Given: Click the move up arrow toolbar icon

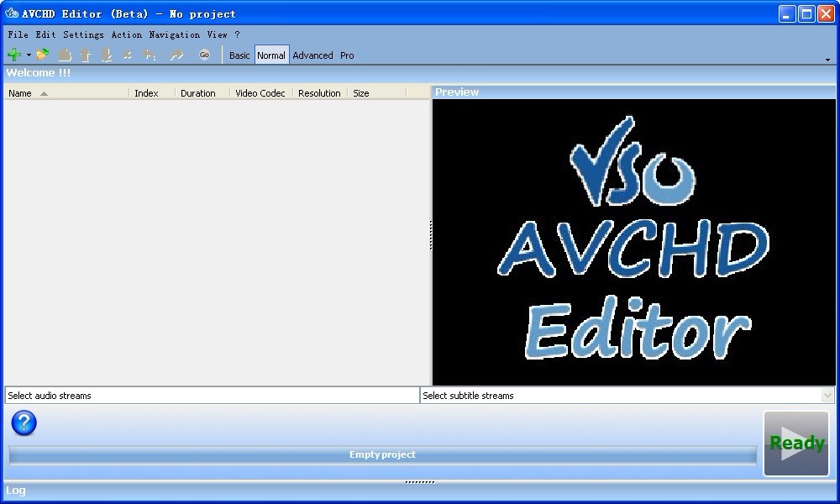Looking at the screenshot, I should [x=85, y=55].
